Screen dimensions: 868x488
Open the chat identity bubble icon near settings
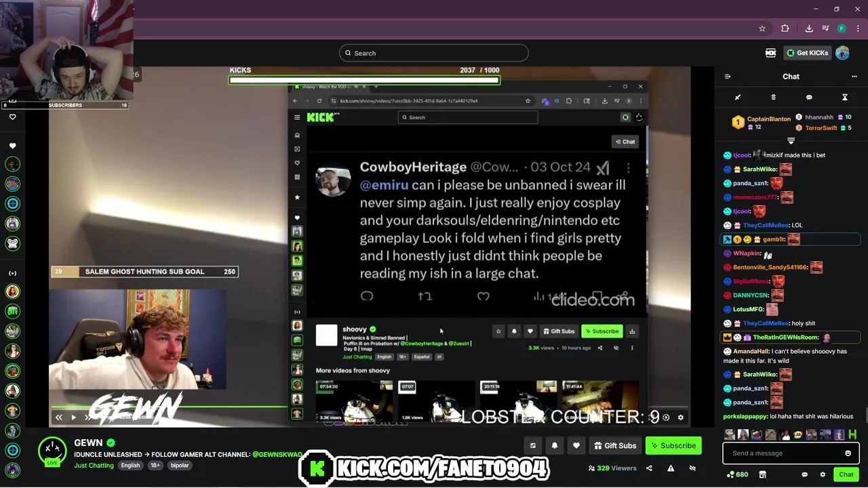pos(805,474)
